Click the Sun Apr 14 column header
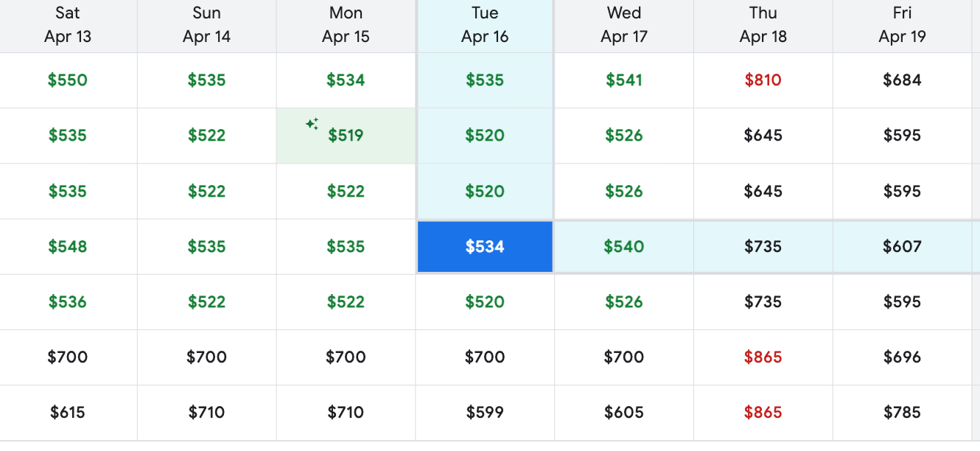Screen dimensions: 980x451 (x=206, y=25)
